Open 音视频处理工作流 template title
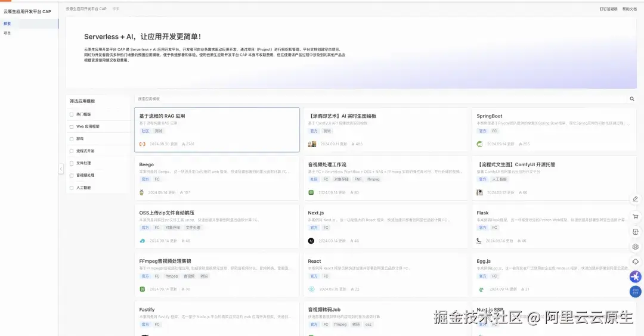The width and height of the screenshot is (644, 336). [327, 164]
